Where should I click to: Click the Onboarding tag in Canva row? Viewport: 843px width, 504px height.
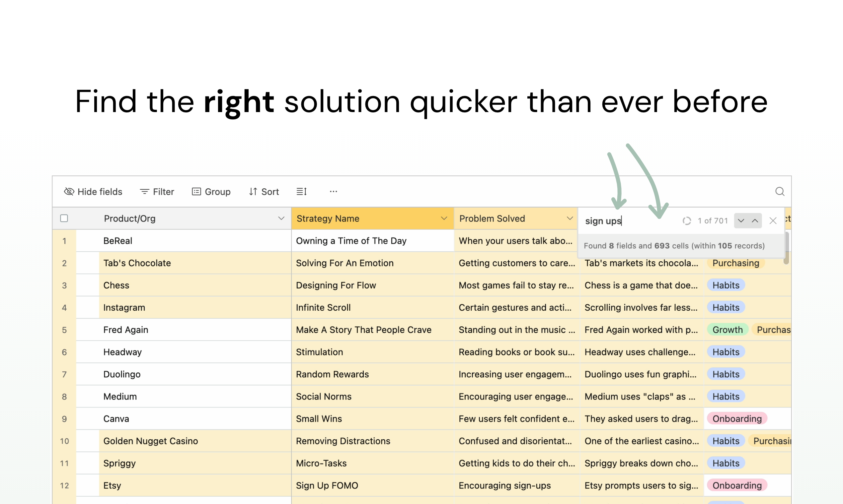coord(737,419)
